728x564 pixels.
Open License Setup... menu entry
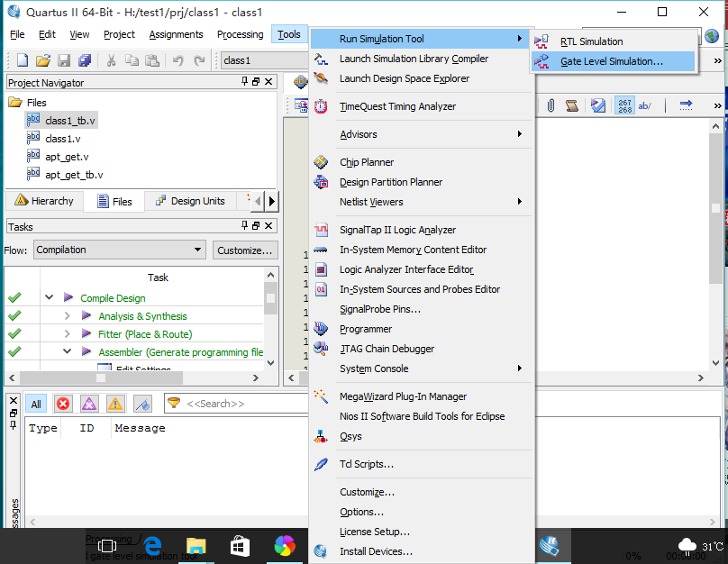[x=422, y=532]
